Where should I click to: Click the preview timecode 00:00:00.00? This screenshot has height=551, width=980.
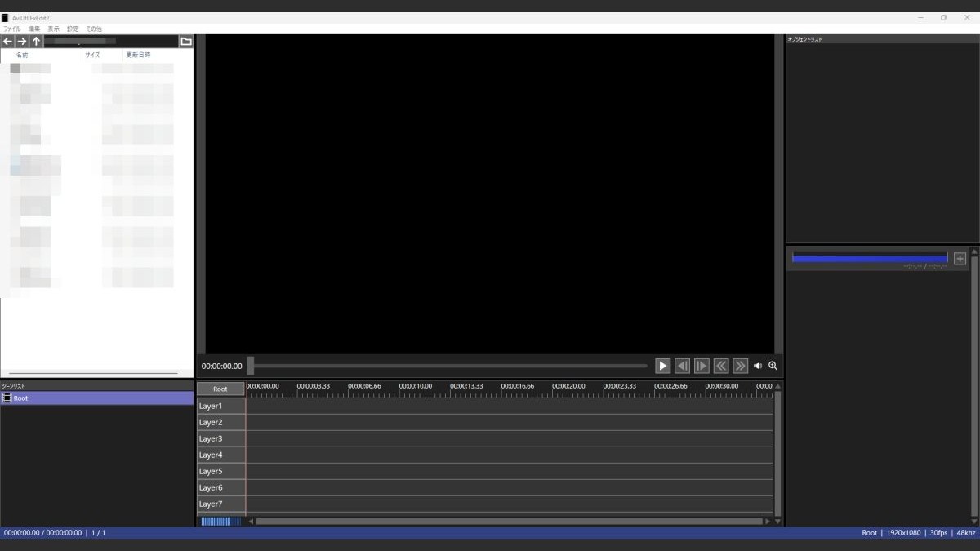coord(222,366)
